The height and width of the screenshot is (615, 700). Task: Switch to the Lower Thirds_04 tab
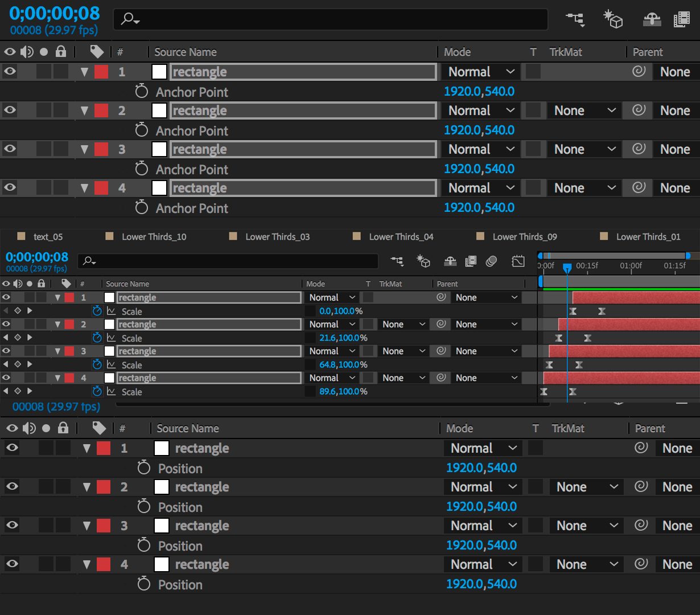pos(401,237)
